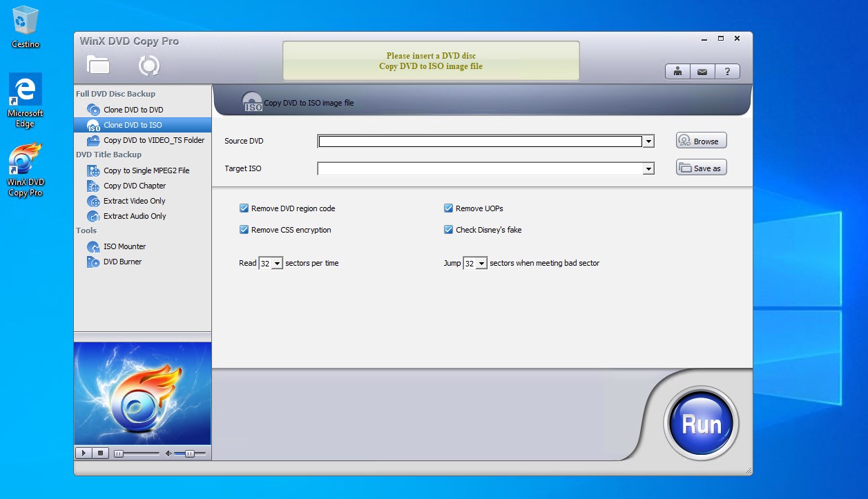Click the 'Full DVD Disc Backup' heading
Image resolution: width=868 pixels, height=499 pixels.
[x=115, y=94]
